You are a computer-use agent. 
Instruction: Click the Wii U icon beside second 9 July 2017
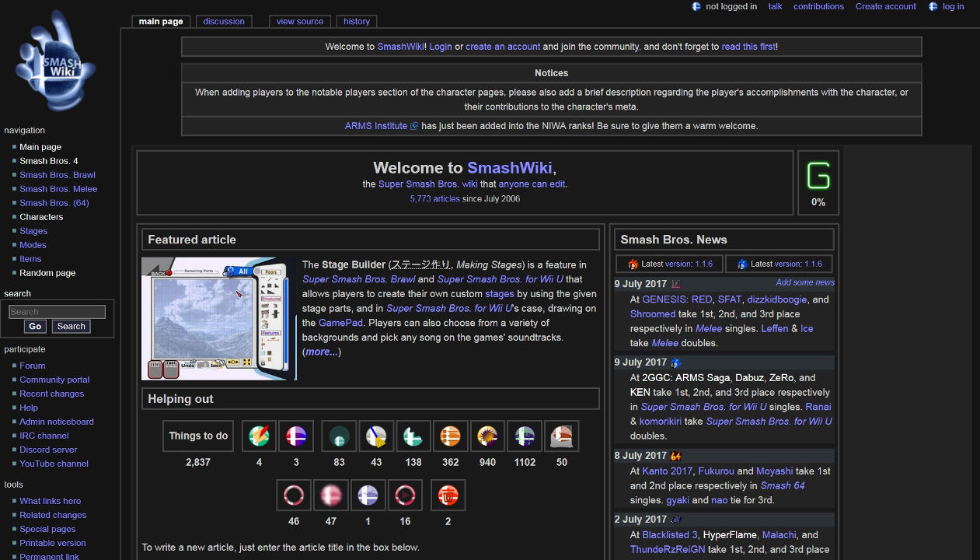[675, 362]
